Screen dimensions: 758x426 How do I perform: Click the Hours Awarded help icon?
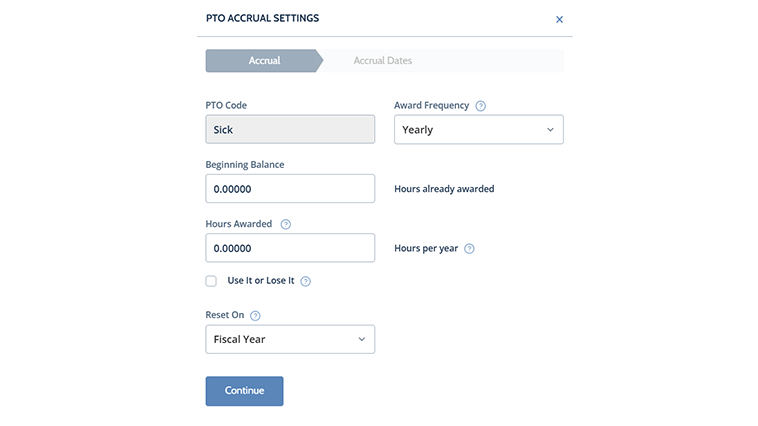286,225
